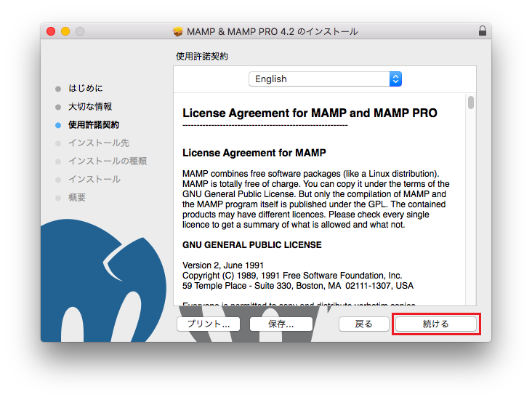Open the English language dropdown
532x400 pixels.
click(325, 79)
